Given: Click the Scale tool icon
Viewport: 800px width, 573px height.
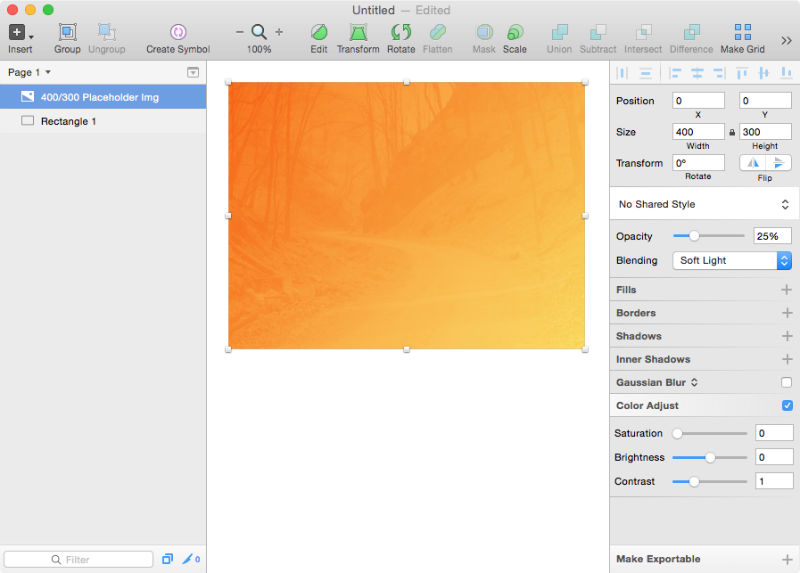Looking at the screenshot, I should 515,32.
